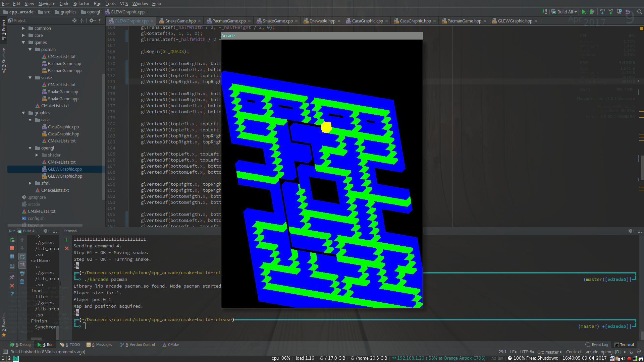
Task: Click the green Run button in the toolbar
Action: tap(584, 12)
